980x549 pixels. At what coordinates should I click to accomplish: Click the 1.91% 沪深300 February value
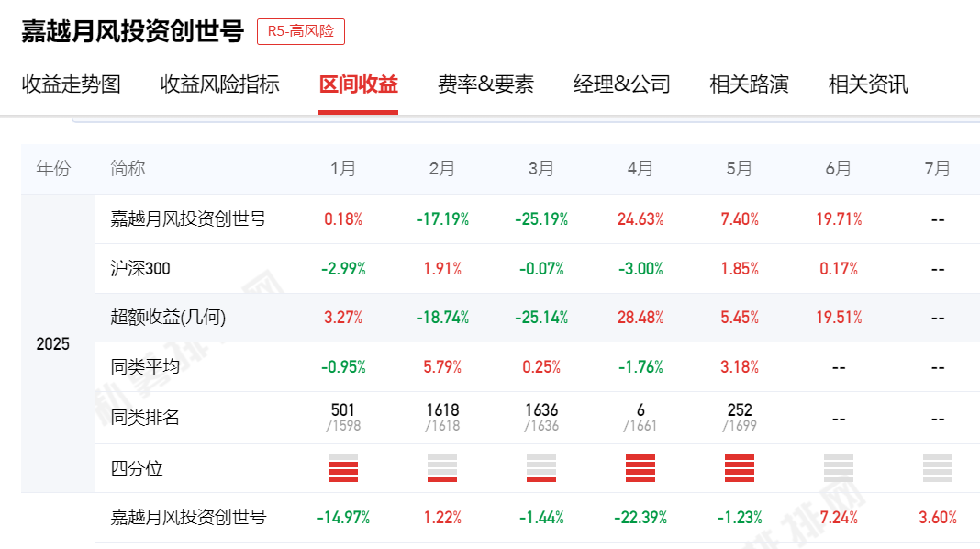tap(442, 269)
